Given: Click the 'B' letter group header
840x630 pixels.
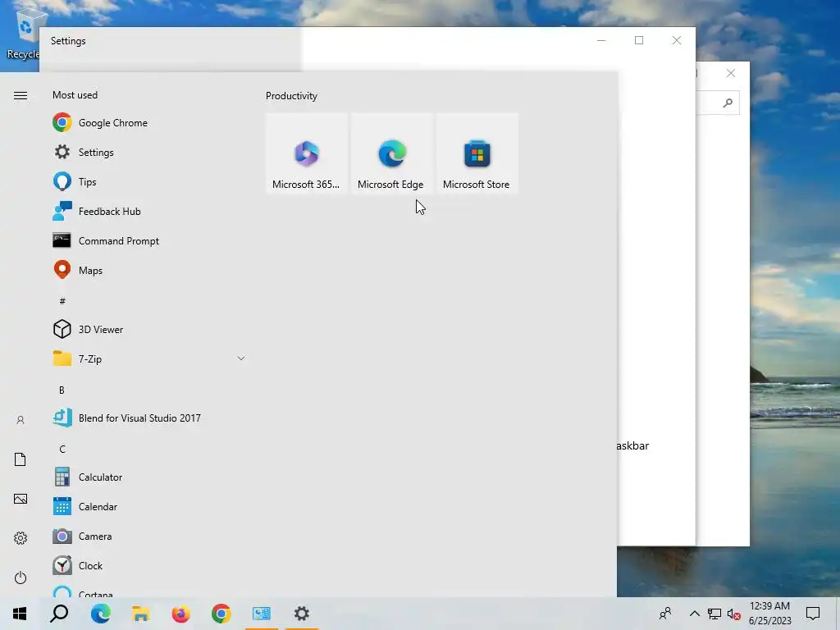Looking at the screenshot, I should coord(62,390).
